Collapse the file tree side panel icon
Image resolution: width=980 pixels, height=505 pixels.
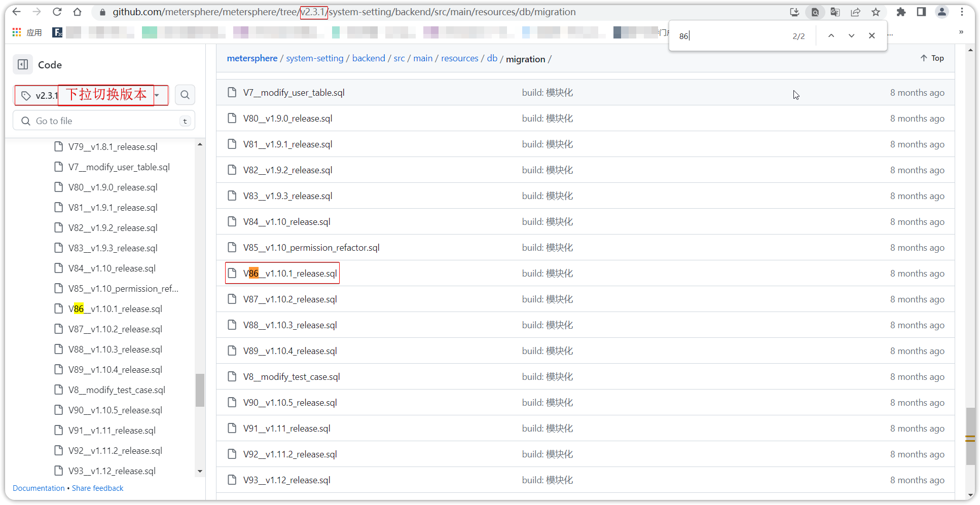point(23,64)
